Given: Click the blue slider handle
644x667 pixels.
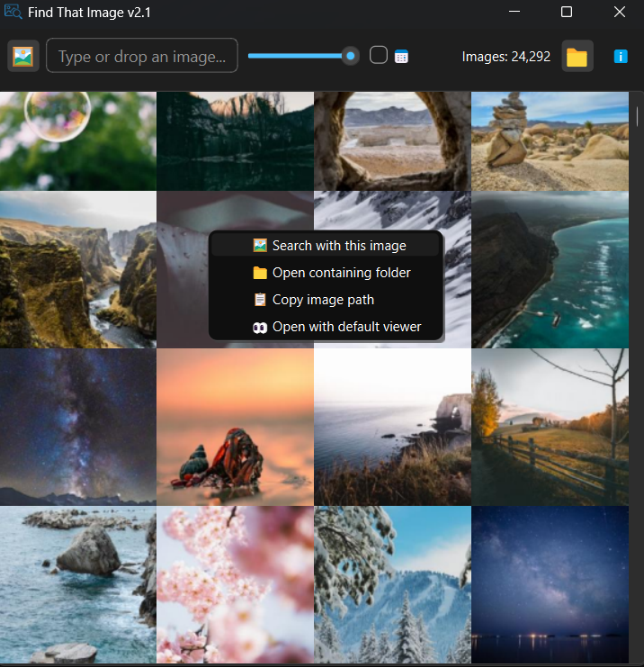Looking at the screenshot, I should [350, 56].
